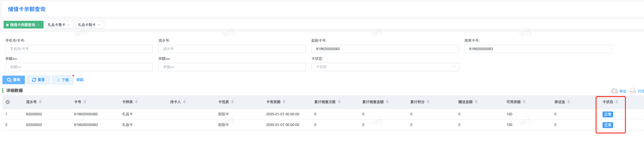Open the 卡状态 dropdown filter
Screen dimensions: 644x153
pos(385,67)
